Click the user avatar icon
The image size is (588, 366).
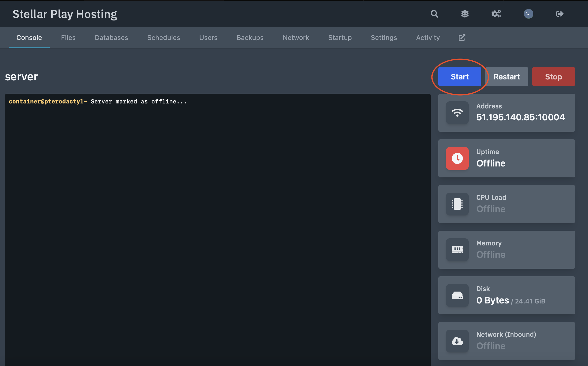click(x=528, y=14)
